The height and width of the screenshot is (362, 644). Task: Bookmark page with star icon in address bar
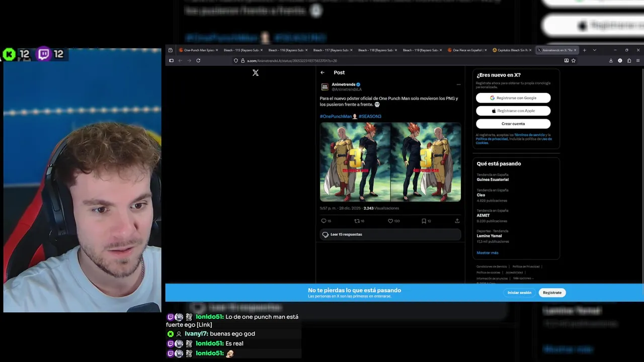[x=573, y=60]
